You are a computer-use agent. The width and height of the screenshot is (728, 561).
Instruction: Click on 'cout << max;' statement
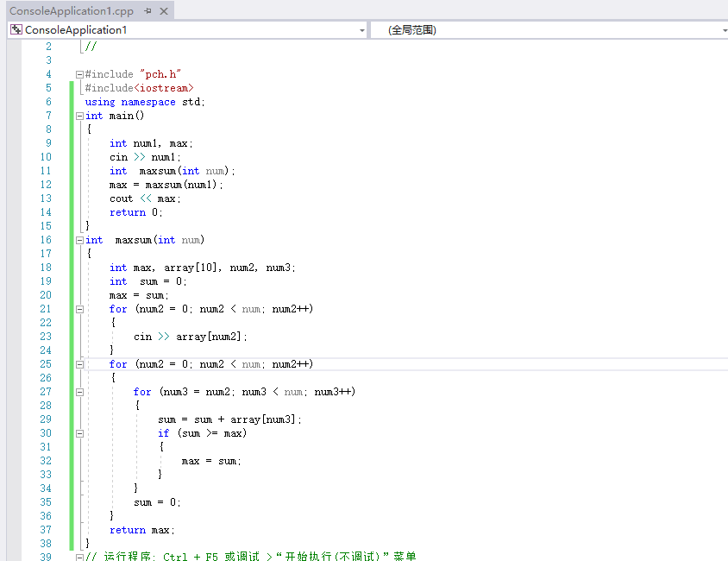tap(145, 199)
